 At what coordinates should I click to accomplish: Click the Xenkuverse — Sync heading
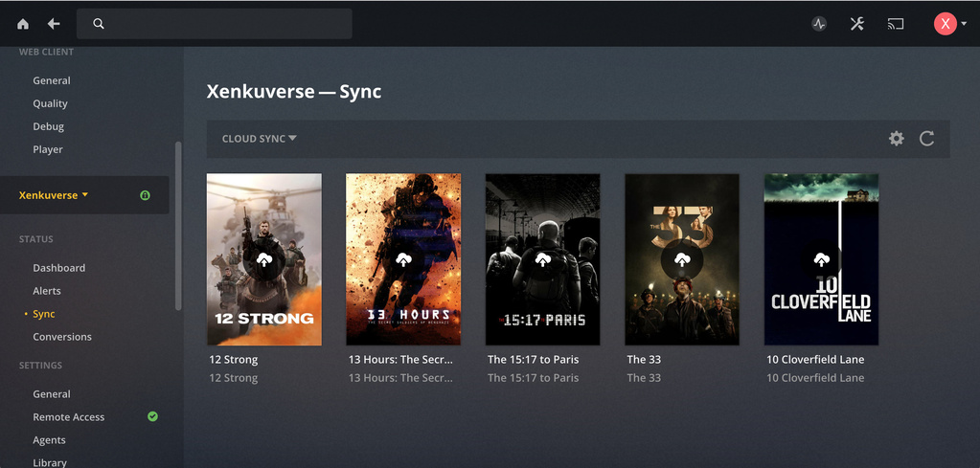coord(294,92)
